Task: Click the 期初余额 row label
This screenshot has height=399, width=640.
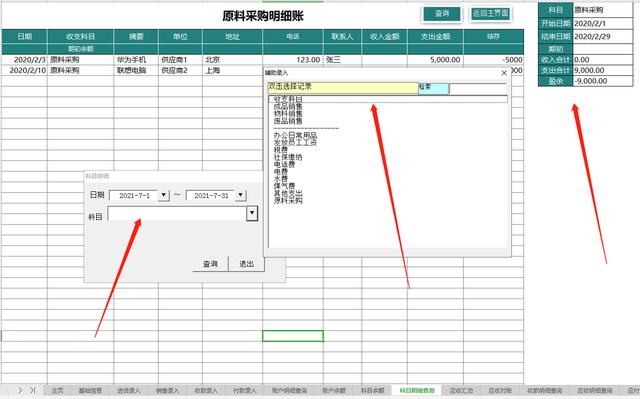Action: pos(80,49)
